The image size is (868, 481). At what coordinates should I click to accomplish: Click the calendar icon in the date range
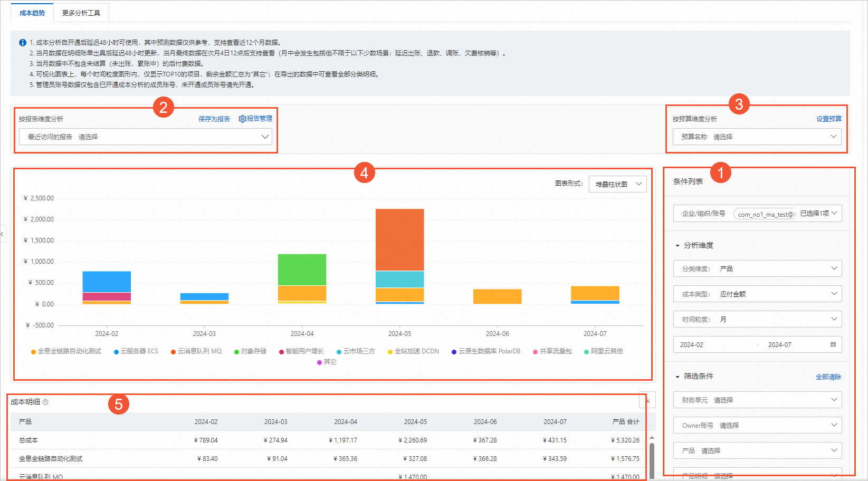pyautogui.click(x=833, y=344)
